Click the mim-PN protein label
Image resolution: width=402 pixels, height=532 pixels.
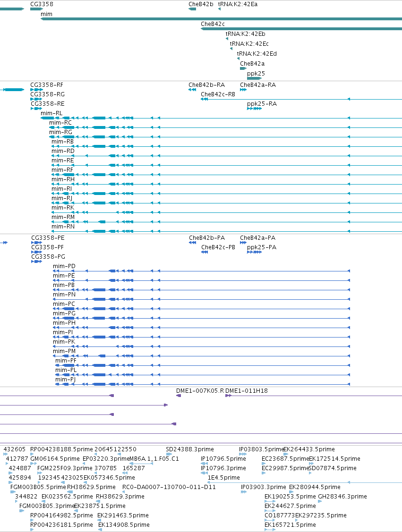coord(64,295)
